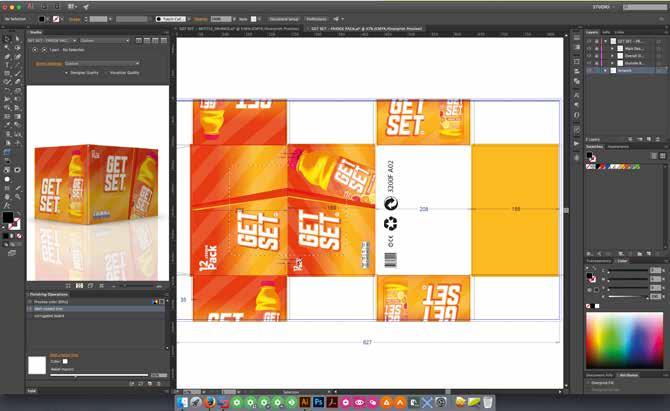Image resolution: width=670 pixels, height=411 pixels.
Task: Select the Lasso tool
Action: 17,48
